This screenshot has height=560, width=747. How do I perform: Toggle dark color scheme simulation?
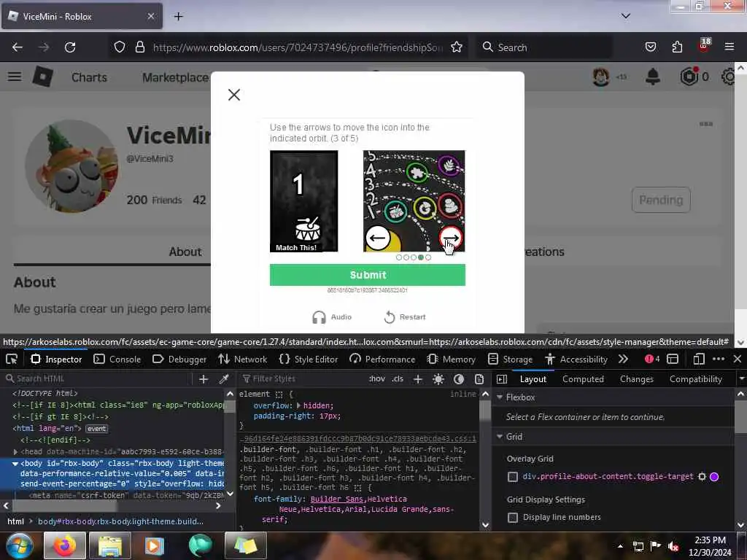459,379
